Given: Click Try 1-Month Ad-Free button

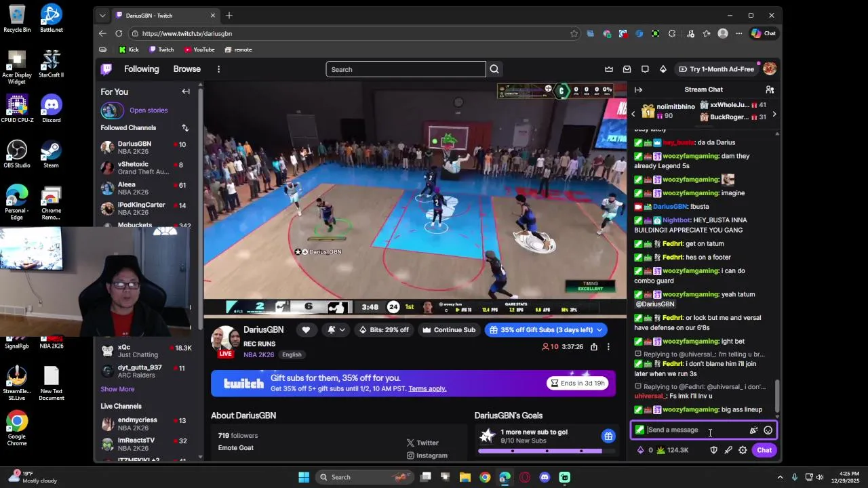Looking at the screenshot, I should coord(716,69).
